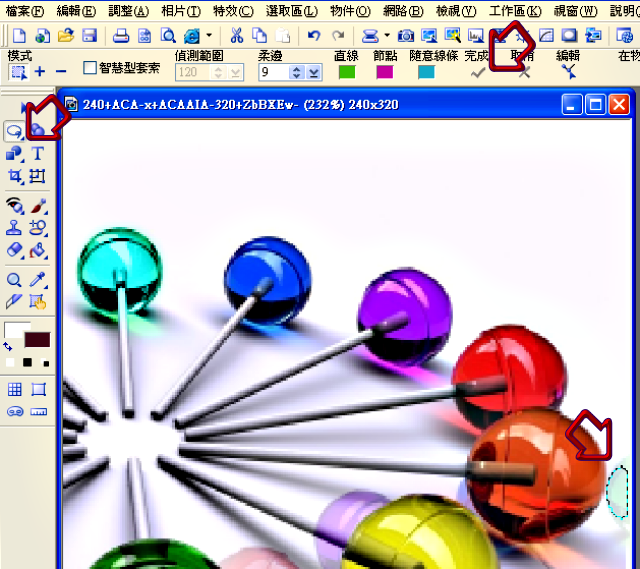Click the Cut scissors icon

tap(236, 36)
